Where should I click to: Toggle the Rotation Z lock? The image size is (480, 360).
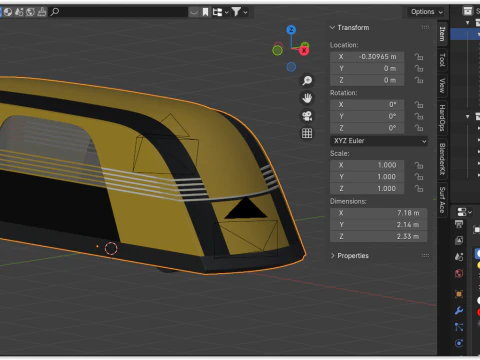point(419,128)
